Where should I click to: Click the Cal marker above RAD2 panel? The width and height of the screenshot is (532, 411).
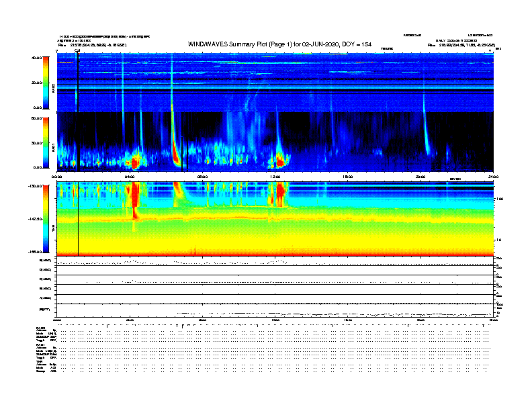[x=77, y=50]
